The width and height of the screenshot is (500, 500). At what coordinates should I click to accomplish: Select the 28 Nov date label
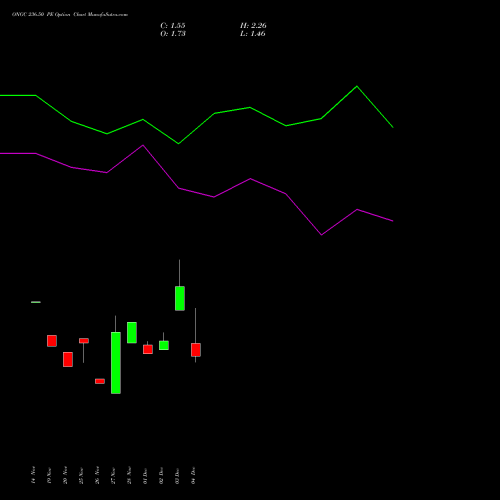coord(129,475)
